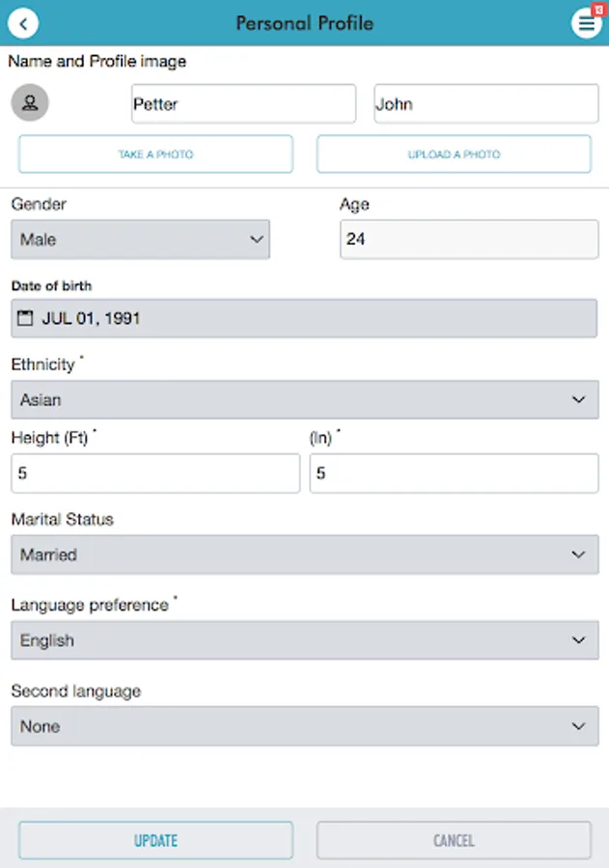Click the notification badge on menu icon
609x868 pixels.
[x=598, y=9]
